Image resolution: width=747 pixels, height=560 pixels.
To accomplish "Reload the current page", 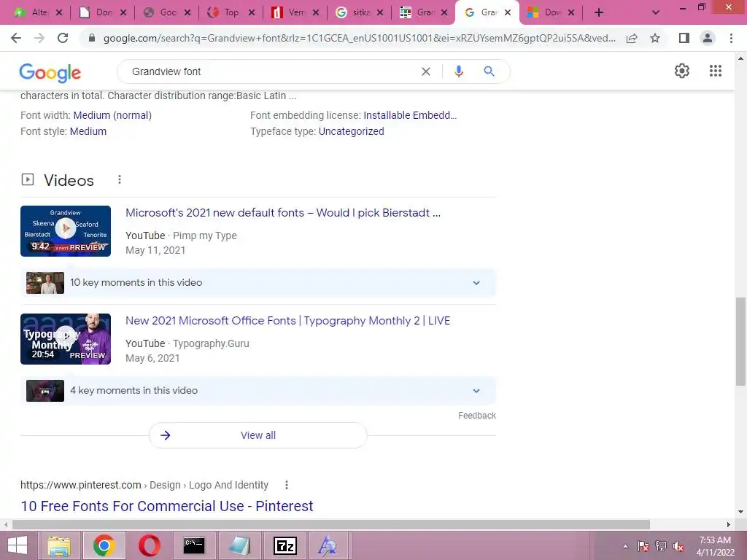I will point(63,38).
